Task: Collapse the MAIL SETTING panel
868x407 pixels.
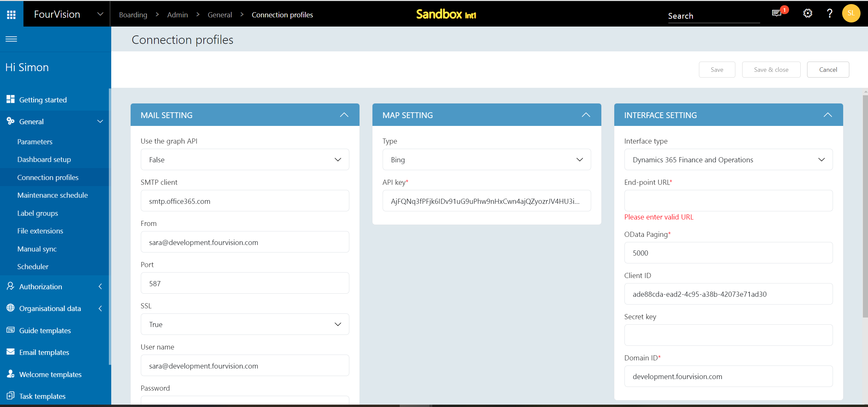Action: [344, 115]
